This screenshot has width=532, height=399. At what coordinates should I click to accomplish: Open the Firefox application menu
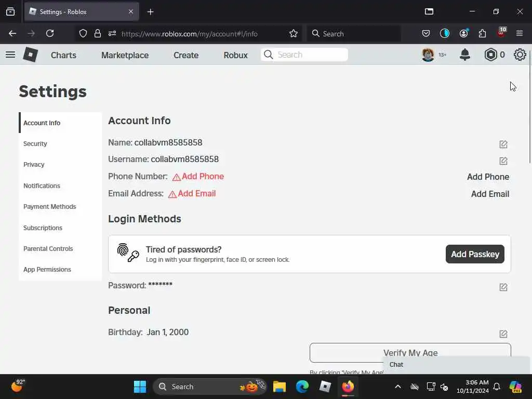click(520, 34)
